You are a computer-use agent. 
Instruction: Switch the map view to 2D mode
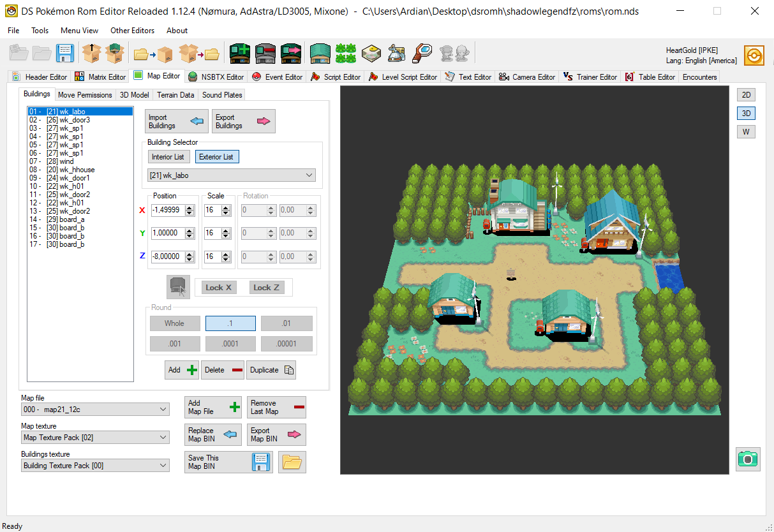(746, 95)
